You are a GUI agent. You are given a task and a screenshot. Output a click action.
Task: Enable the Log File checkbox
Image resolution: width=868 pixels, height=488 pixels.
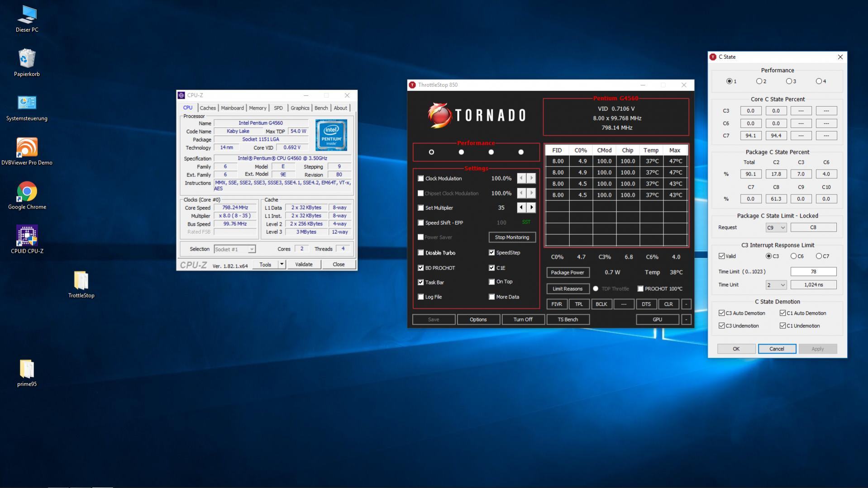pos(421,297)
